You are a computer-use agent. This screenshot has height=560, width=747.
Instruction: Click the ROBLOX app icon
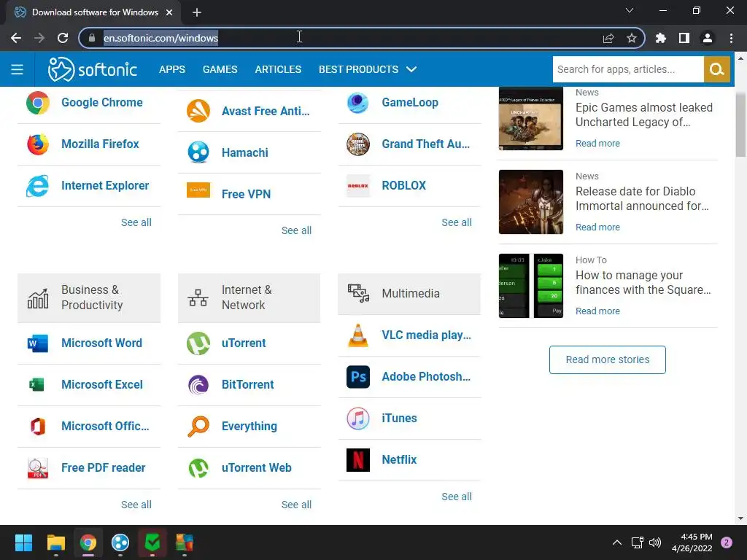pos(357,186)
